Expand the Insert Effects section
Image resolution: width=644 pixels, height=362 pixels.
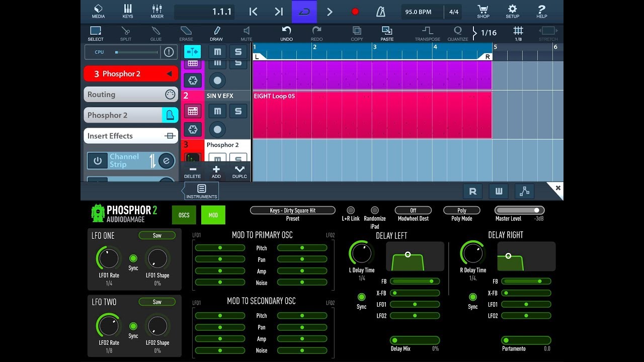point(131,136)
